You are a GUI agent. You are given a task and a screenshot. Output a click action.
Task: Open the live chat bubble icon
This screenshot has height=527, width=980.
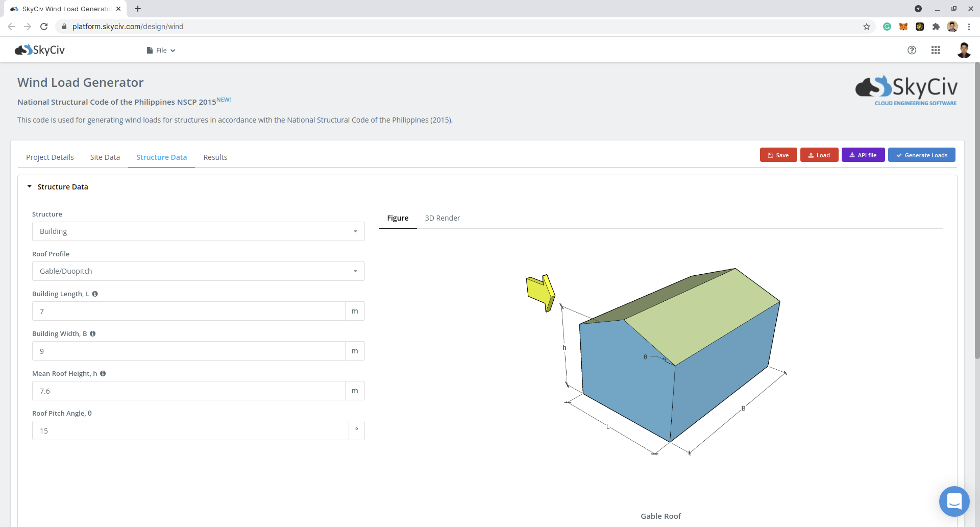pos(954,501)
